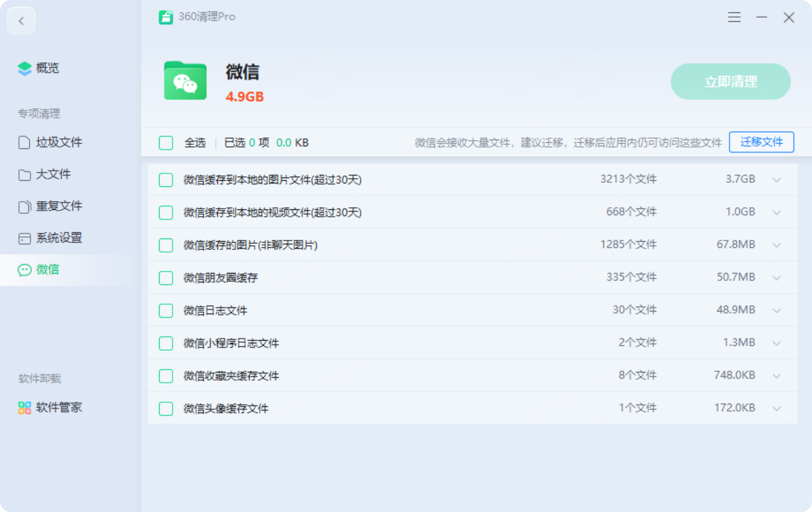Check 微信缓存到本地的视频文件 checkbox
This screenshot has width=812, height=512.
pos(166,213)
